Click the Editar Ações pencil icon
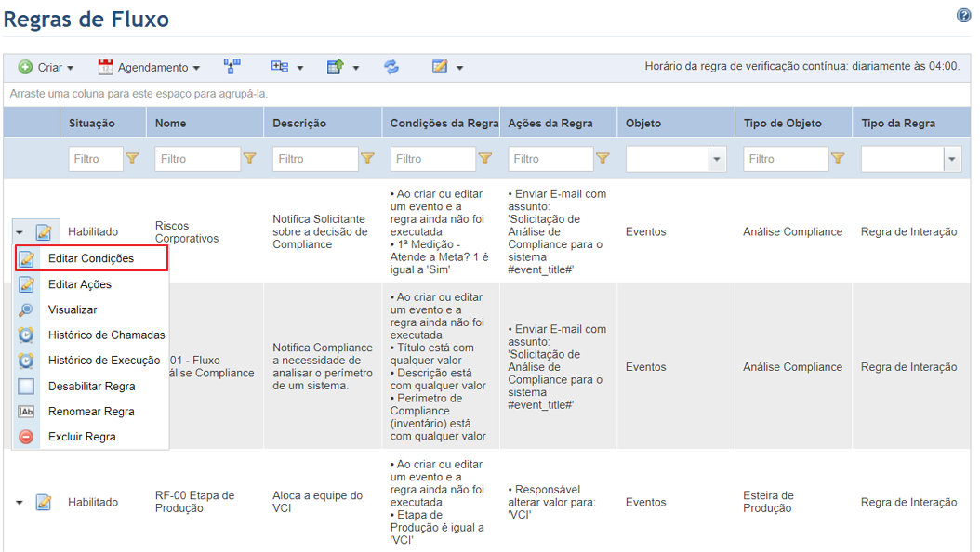980x552 pixels. 26,284
